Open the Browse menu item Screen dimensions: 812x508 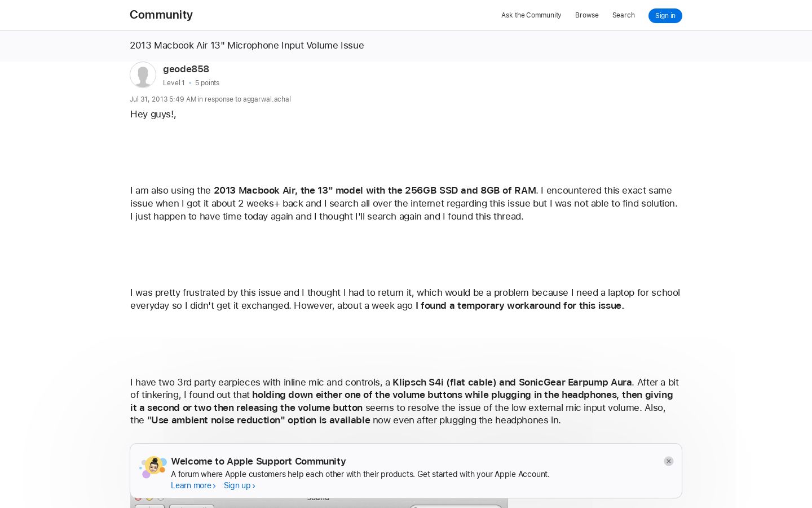click(587, 15)
